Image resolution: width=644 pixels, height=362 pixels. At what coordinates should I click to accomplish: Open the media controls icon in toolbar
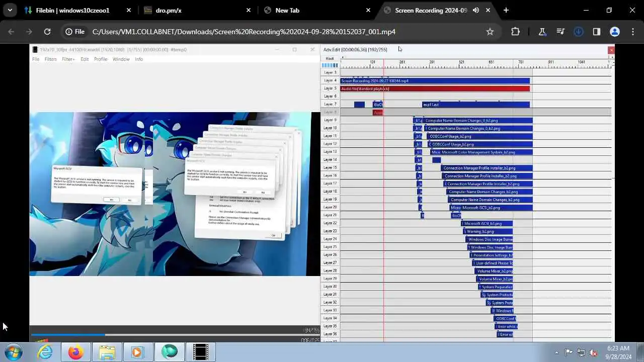[x=560, y=32]
